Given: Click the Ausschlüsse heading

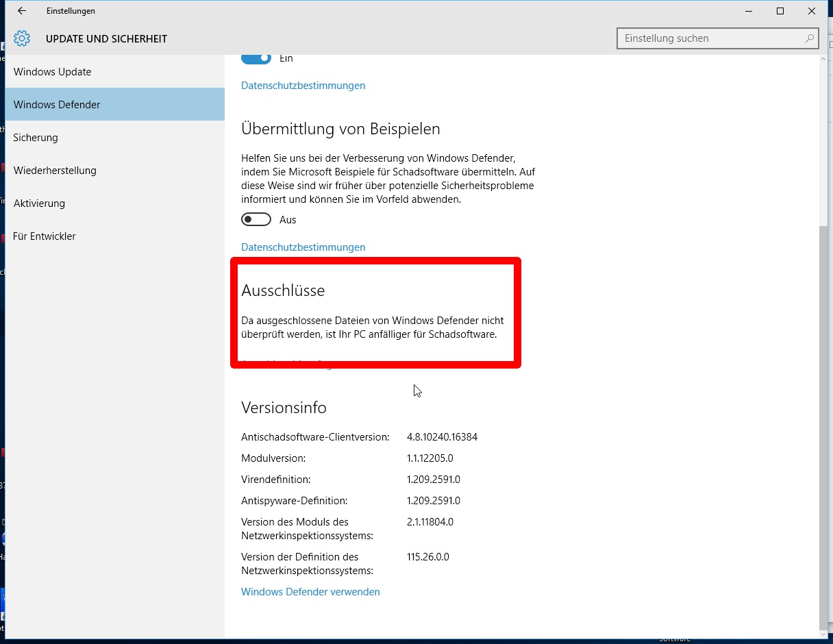Looking at the screenshot, I should pyautogui.click(x=283, y=290).
